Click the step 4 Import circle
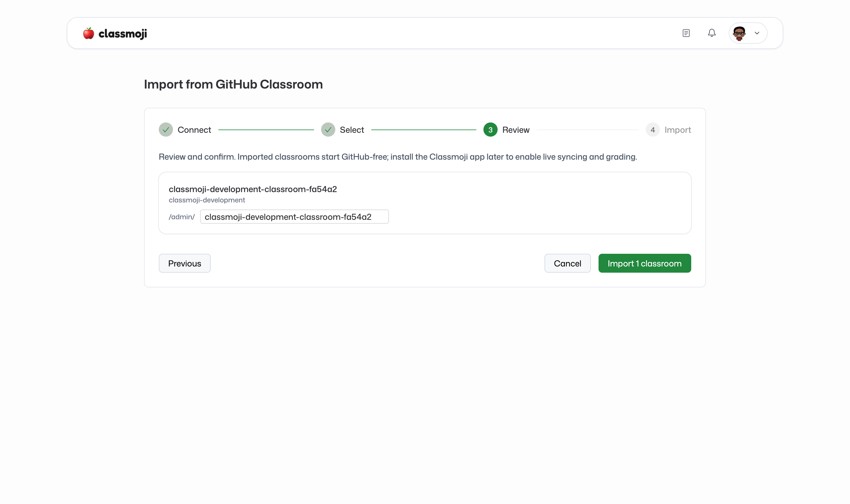850x504 pixels. pyautogui.click(x=653, y=130)
